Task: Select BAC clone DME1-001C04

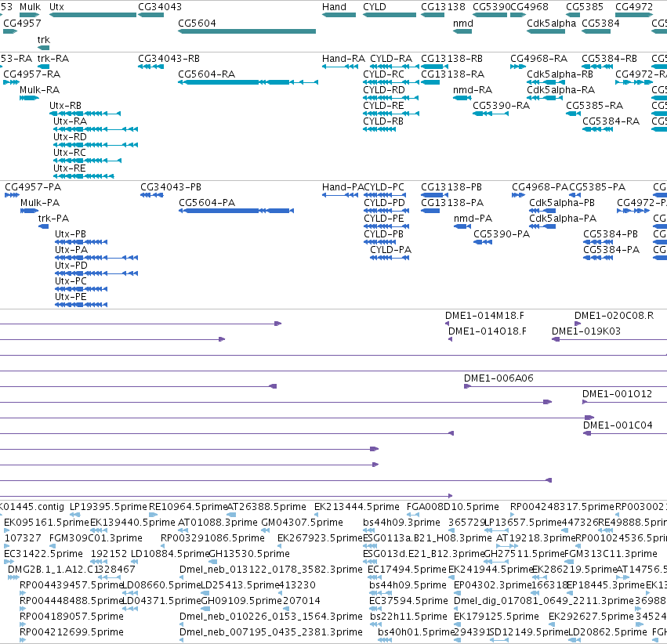Action: coord(625,434)
